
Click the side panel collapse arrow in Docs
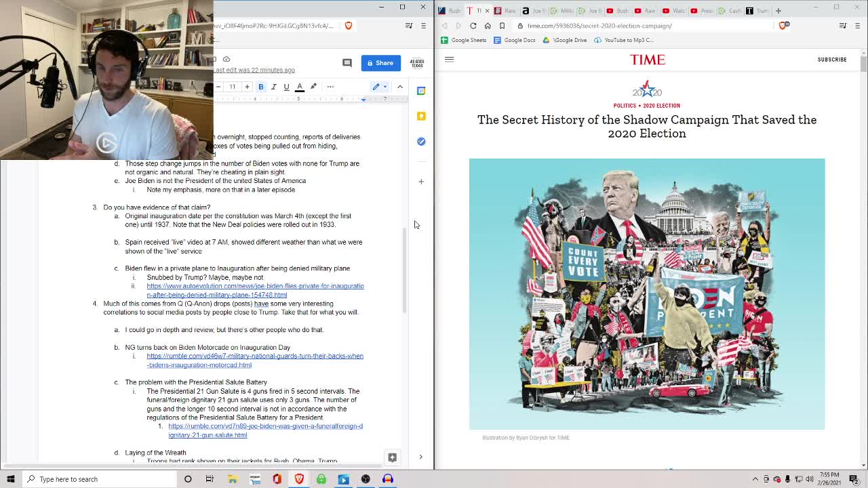(420, 457)
